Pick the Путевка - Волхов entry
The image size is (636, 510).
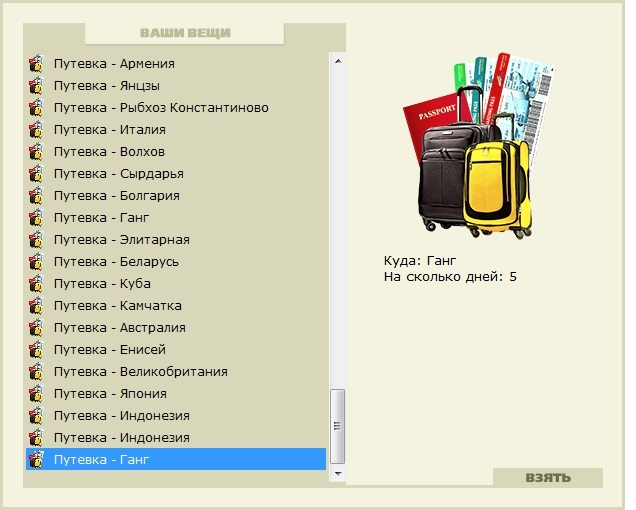coord(176,151)
